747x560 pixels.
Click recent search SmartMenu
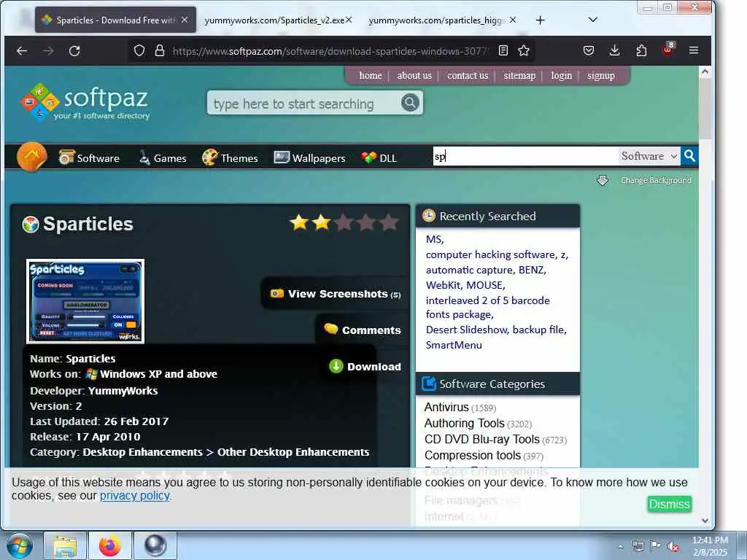coord(454,345)
